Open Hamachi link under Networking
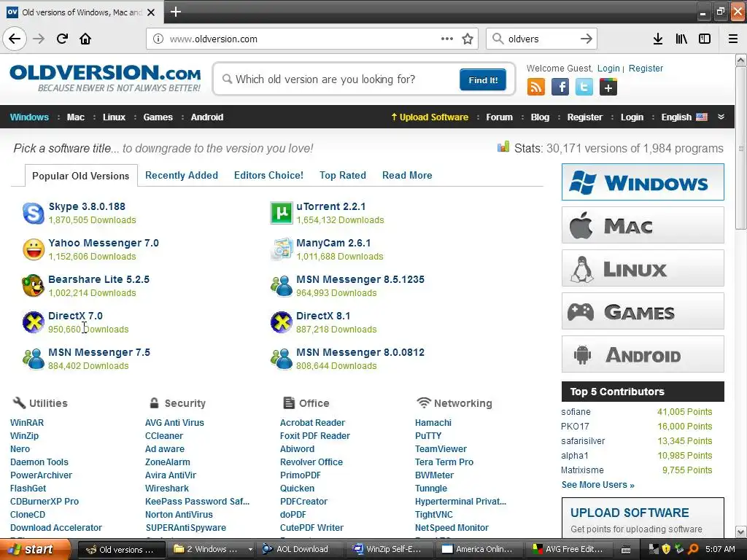This screenshot has width=747, height=560. (x=433, y=422)
